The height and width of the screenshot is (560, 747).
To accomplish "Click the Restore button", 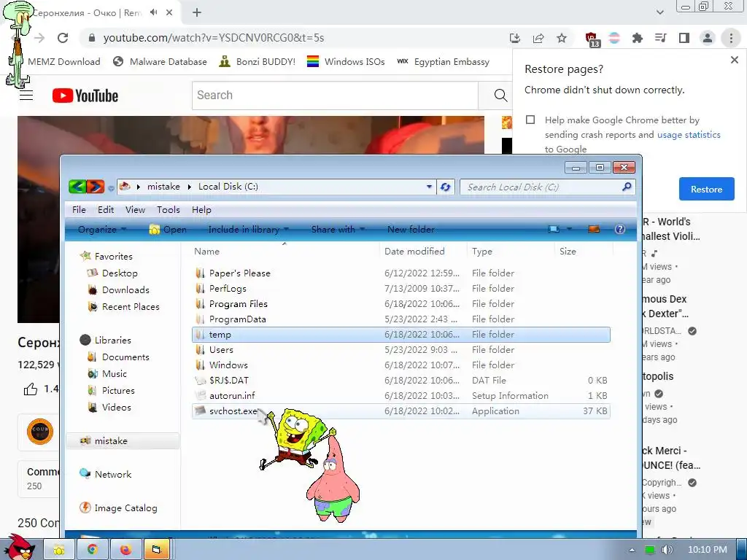I will point(706,189).
